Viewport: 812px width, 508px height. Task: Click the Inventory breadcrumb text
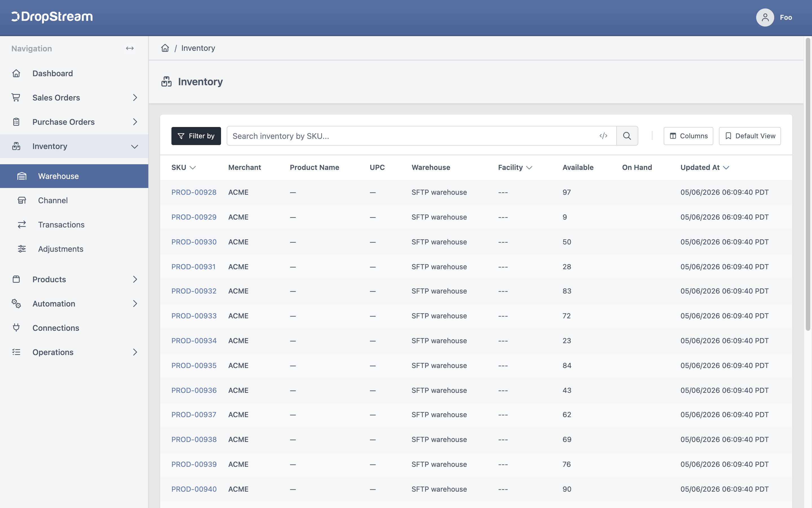tap(198, 48)
